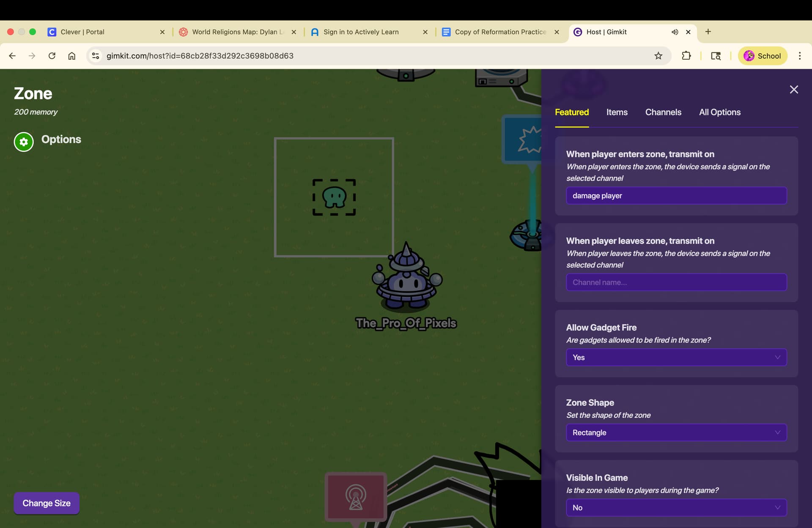Close the zone options panel
812x528 pixels.
pos(794,90)
